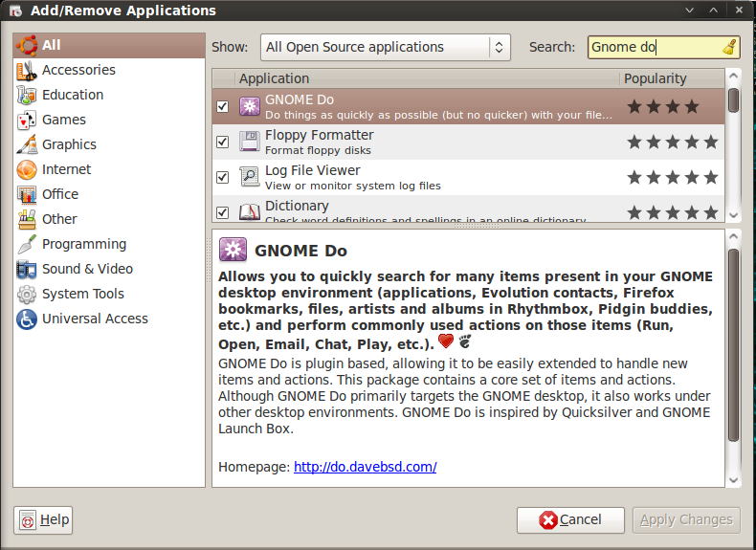Click the application list scrollbar thumb
The image size is (756, 550).
point(733,100)
